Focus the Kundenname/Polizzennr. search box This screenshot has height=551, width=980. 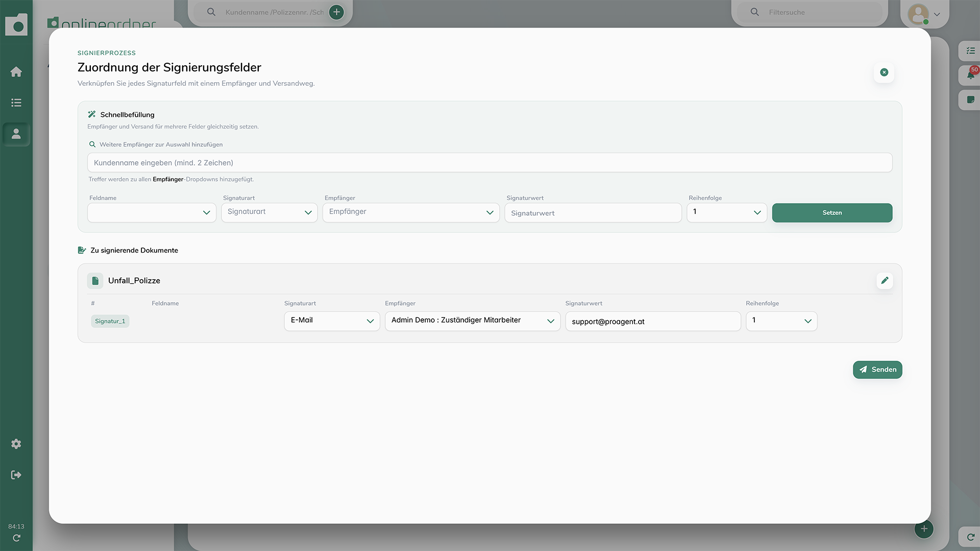coord(274,12)
